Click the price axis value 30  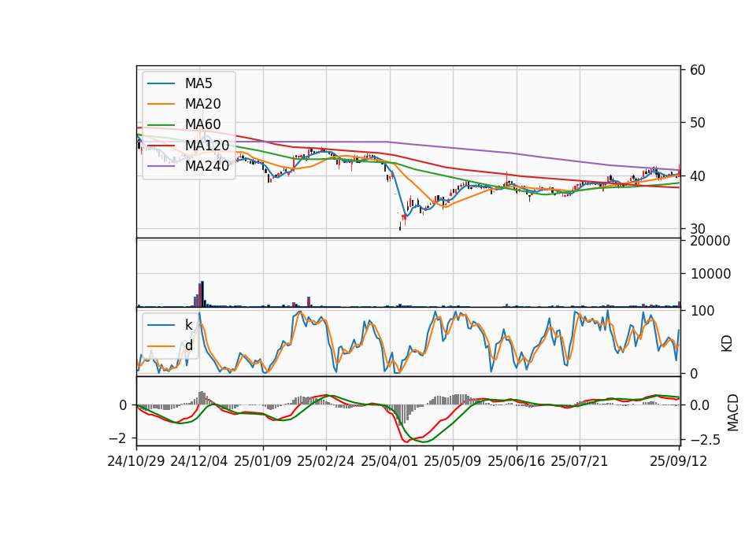click(x=697, y=229)
